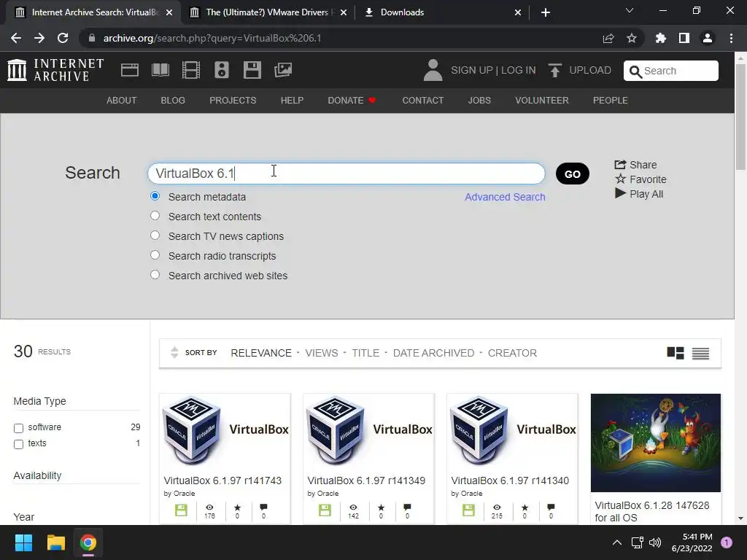This screenshot has height=560, width=747.
Task: Click SIGN UP link
Action: (472, 71)
